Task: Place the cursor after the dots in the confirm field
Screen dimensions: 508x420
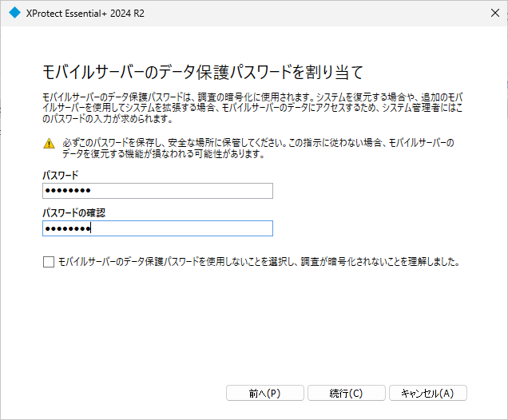Action: (x=91, y=228)
